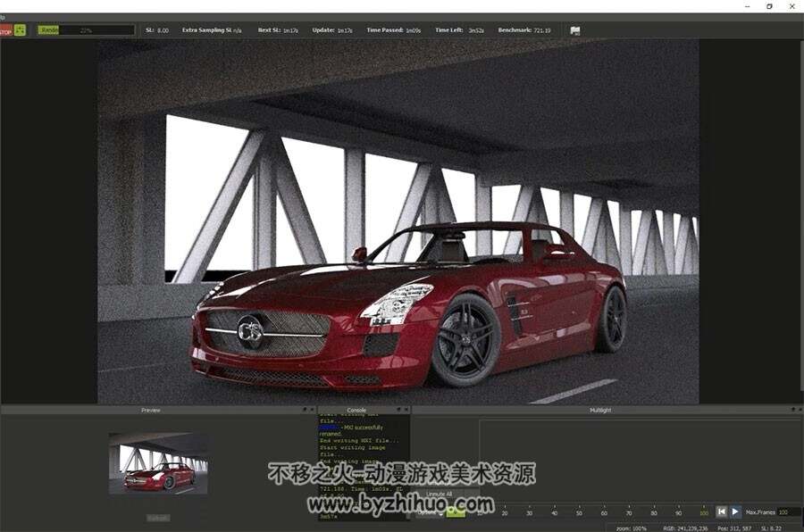Click the Extra Sampling SL n/a readout
Screen dimensions: 804x532
pos(212,30)
